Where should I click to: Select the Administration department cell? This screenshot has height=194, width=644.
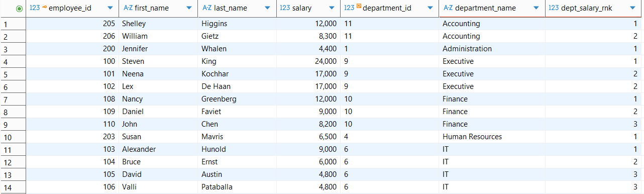coord(492,49)
